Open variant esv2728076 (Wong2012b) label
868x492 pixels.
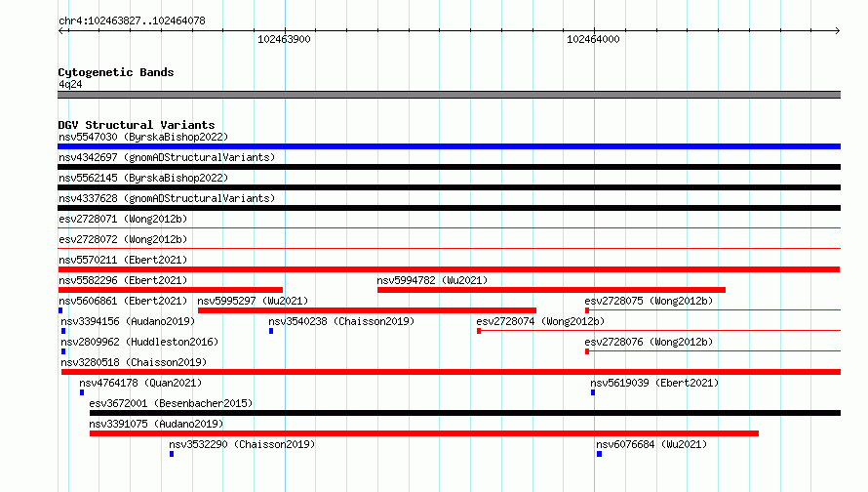tap(649, 342)
